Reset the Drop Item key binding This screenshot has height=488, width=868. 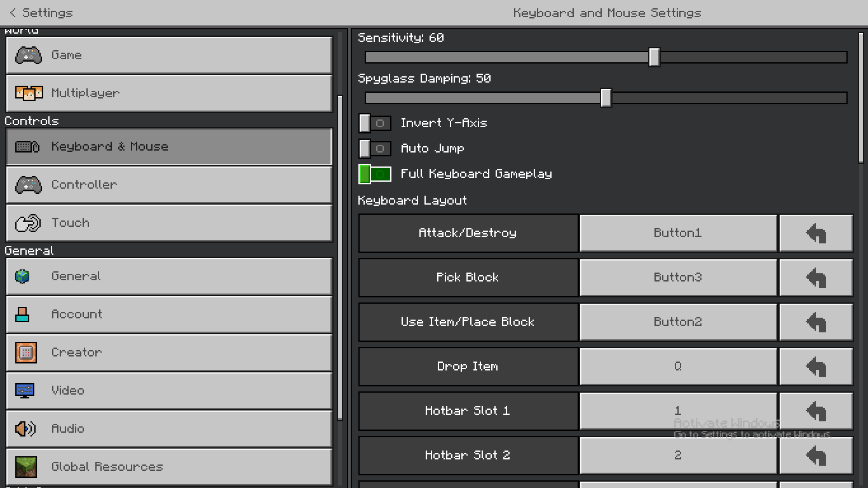point(816,367)
